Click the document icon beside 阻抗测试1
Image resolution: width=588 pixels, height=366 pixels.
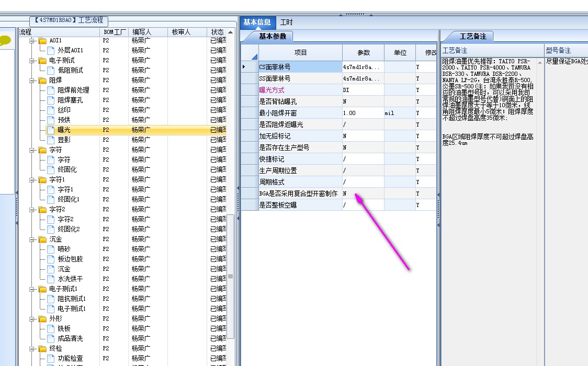point(51,299)
